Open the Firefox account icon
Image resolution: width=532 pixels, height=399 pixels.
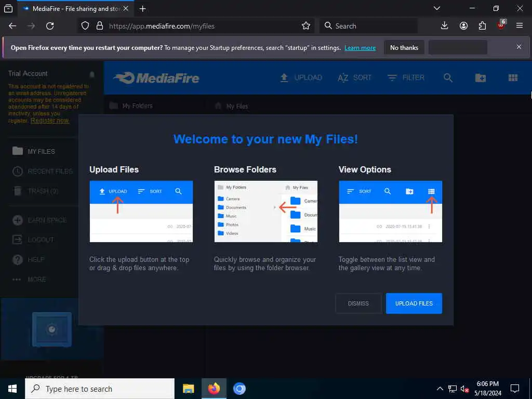click(463, 26)
